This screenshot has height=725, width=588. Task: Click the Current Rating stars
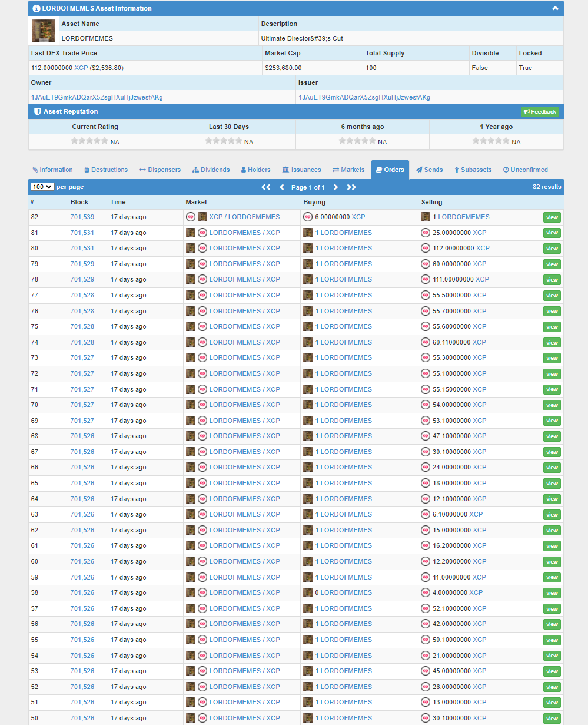(x=89, y=141)
